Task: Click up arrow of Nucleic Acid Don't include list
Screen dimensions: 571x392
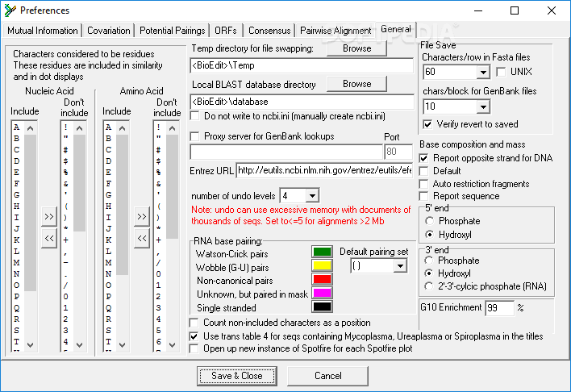Action: pos(80,128)
